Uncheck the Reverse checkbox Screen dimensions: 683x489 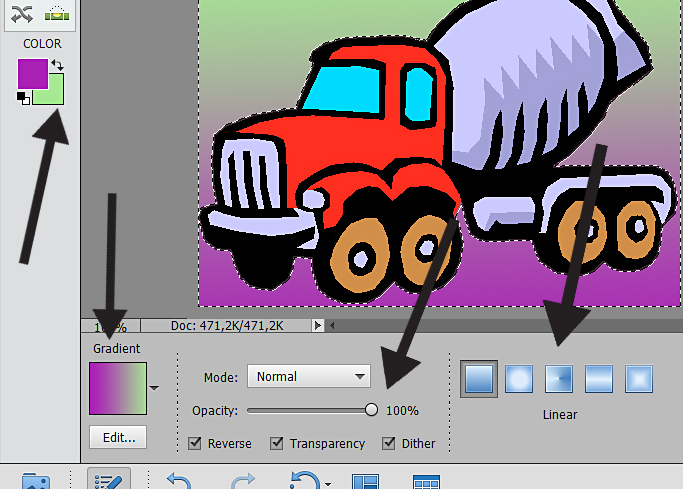[195, 443]
